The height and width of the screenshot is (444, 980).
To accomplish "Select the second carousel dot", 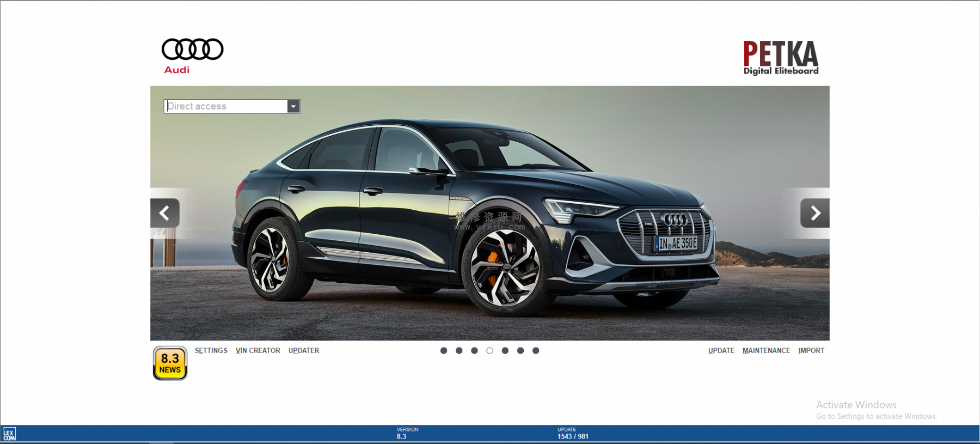I will [459, 351].
